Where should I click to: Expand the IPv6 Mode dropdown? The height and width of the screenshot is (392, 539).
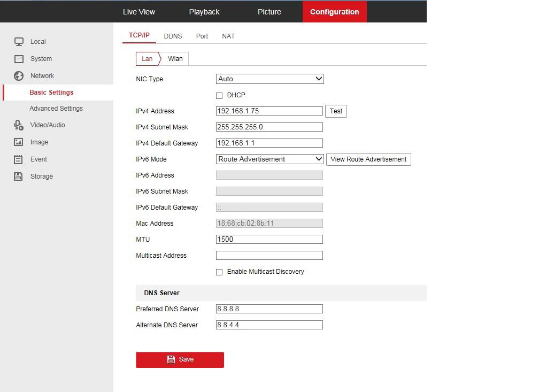(269, 159)
